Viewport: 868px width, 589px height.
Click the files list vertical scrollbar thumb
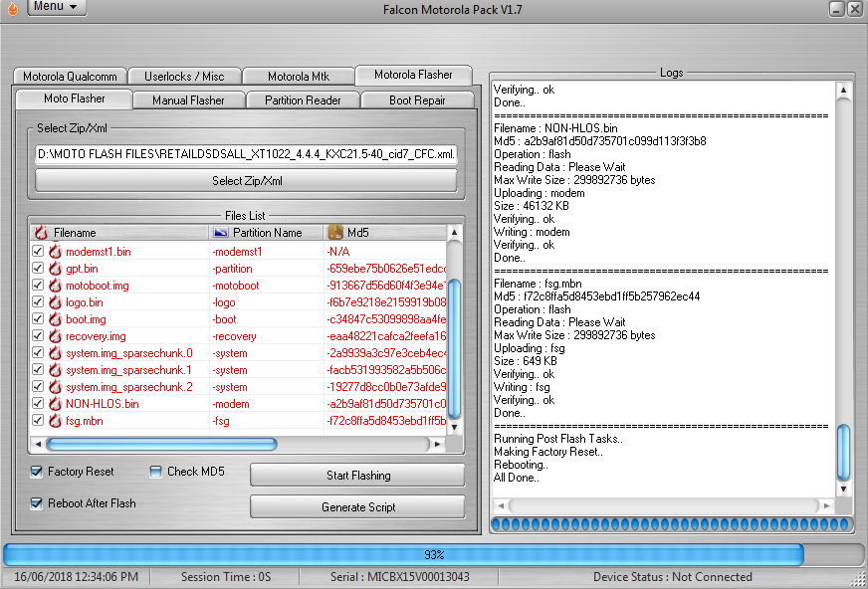point(454,349)
